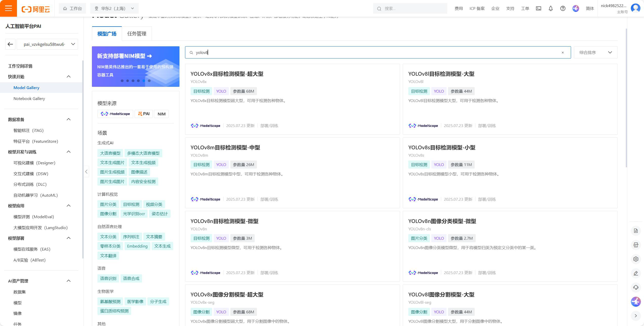
Task: Open the ICP 备案 link
Action: point(477,8)
